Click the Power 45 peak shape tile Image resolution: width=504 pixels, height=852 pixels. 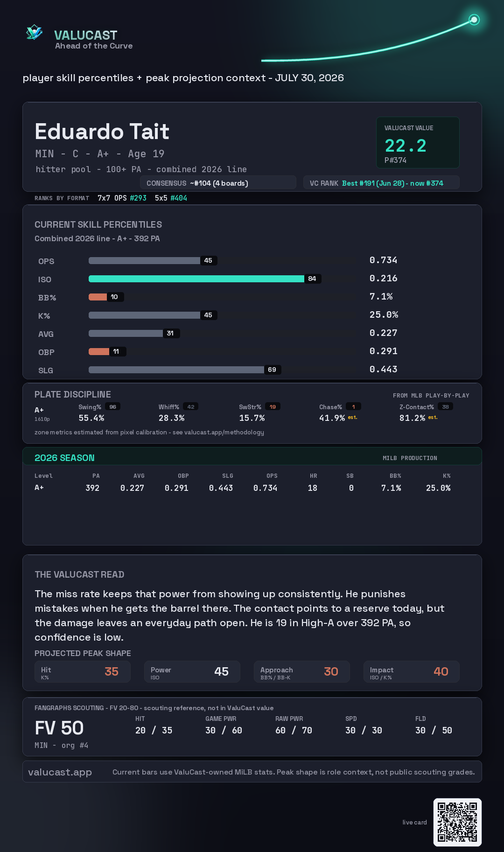click(x=192, y=671)
